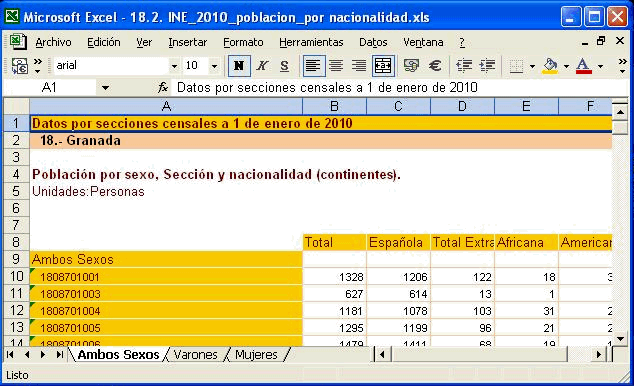Viewport: 634px width, 386px height.
Task: Switch to the Mujeres sheet tab
Action: (x=256, y=354)
